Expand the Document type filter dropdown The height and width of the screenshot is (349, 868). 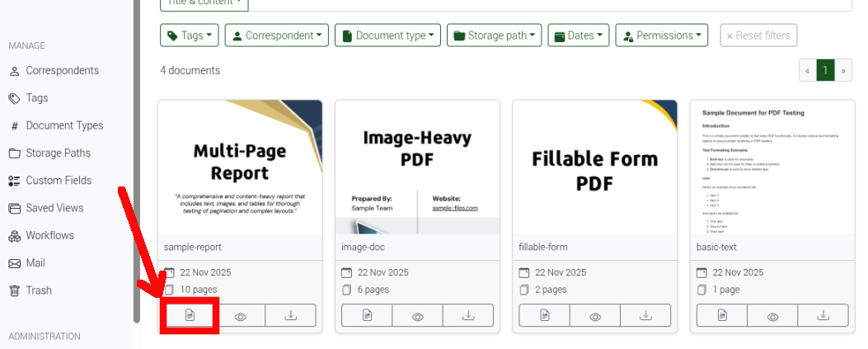(387, 35)
